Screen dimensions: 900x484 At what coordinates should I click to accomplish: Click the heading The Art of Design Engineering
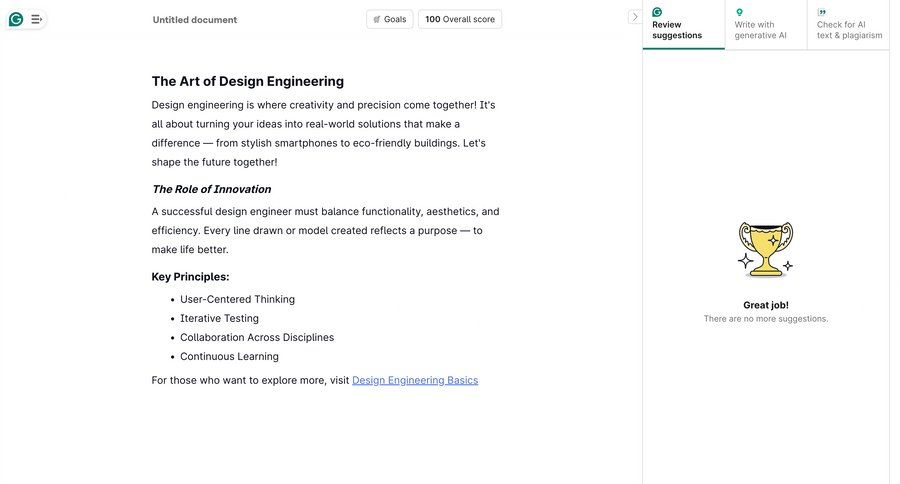(x=247, y=82)
